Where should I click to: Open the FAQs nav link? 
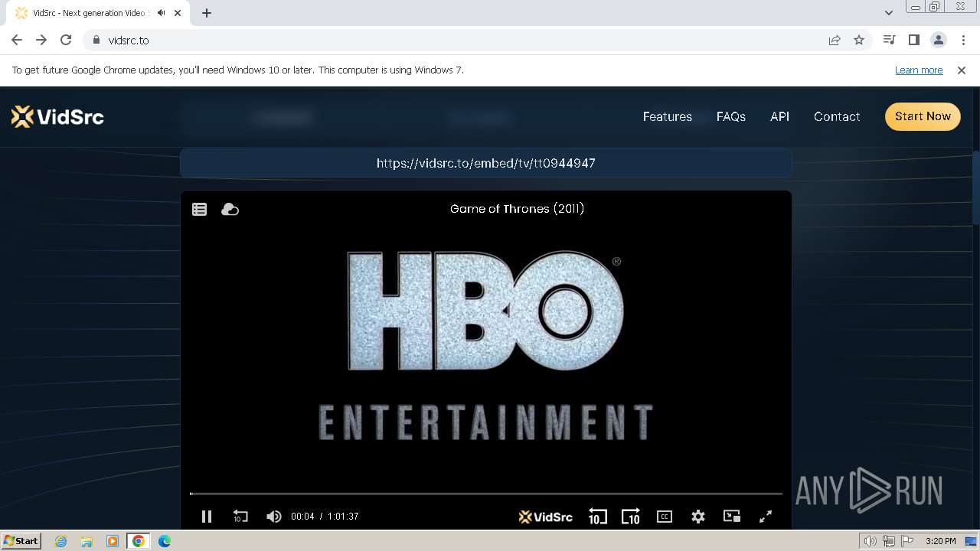pyautogui.click(x=730, y=116)
